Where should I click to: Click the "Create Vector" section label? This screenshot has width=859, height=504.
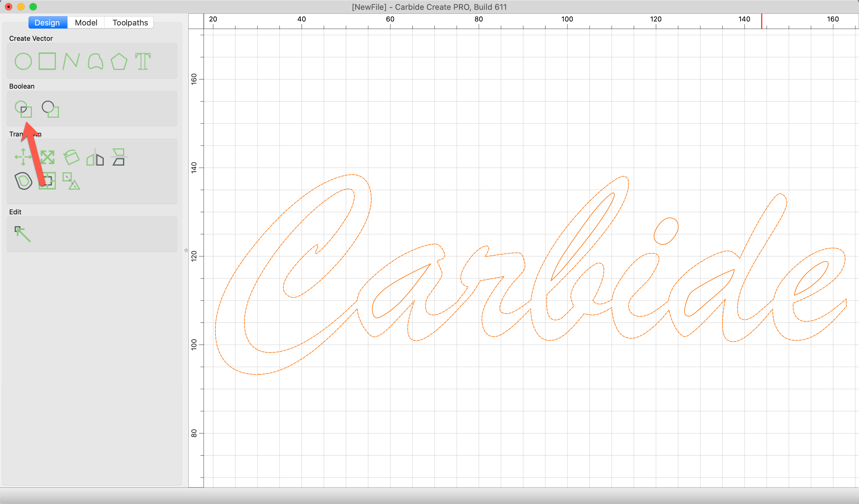pos(31,39)
